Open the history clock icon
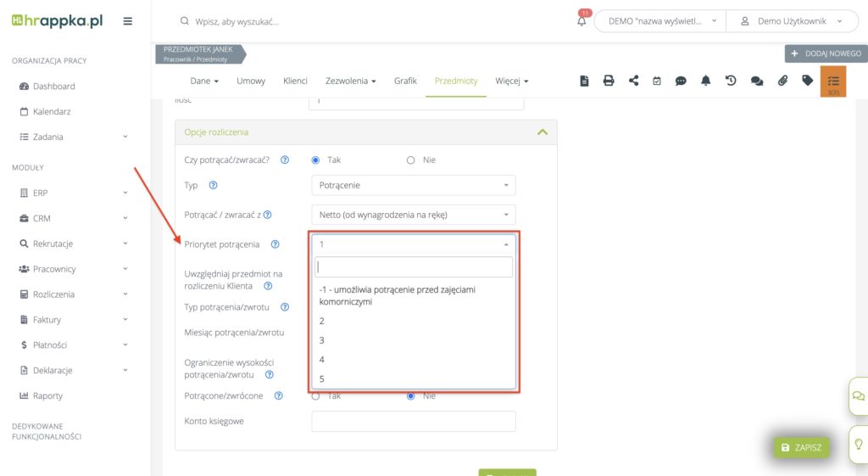 tap(731, 81)
